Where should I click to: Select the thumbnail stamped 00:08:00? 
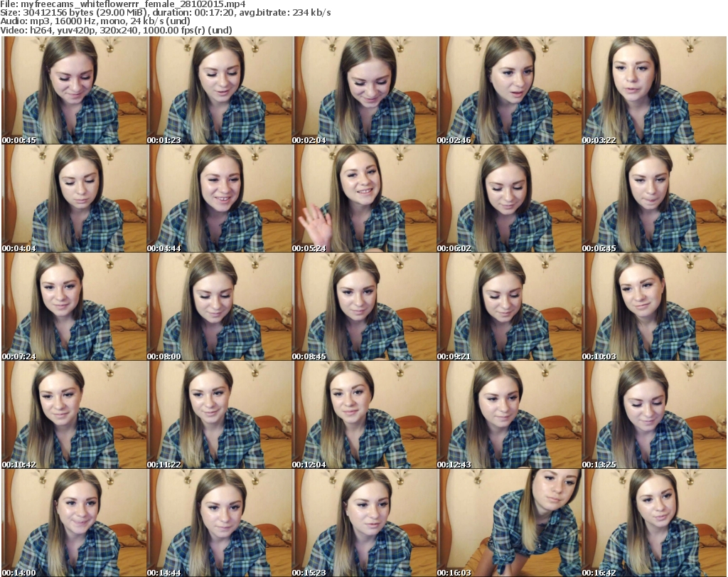coord(219,307)
